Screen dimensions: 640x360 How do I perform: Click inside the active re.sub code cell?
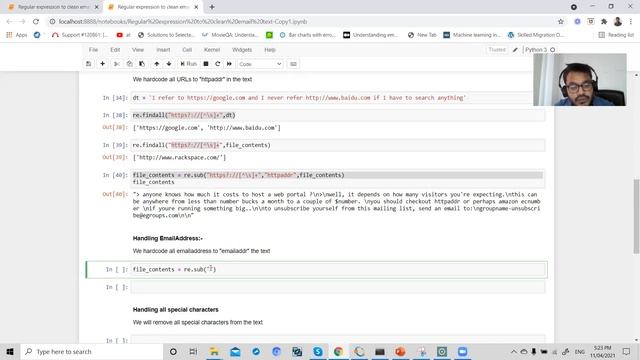pos(338,269)
